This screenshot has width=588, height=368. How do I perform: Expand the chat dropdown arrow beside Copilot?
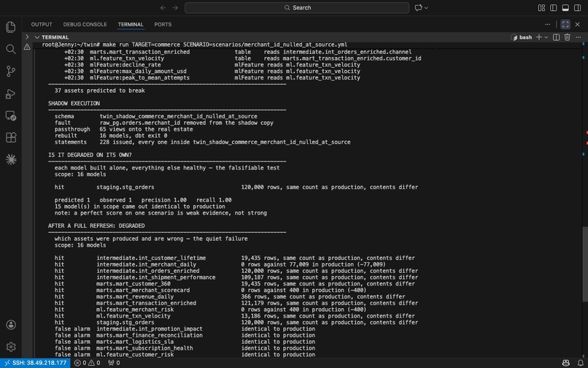click(426, 7)
